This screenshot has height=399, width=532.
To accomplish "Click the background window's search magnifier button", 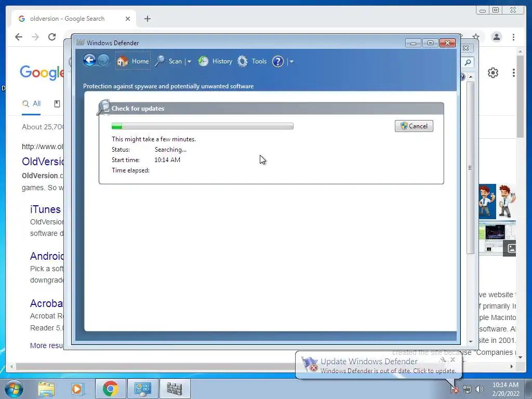I will tap(468, 62).
